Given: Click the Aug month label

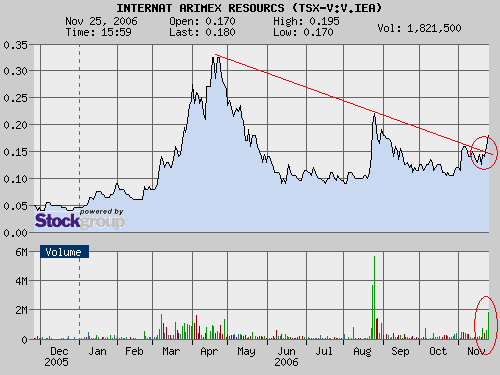Looking at the screenshot, I should tap(362, 351).
